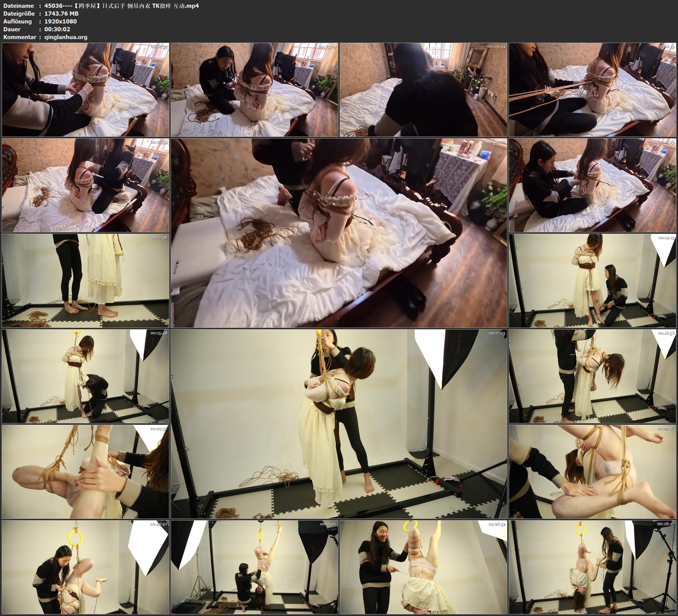Viewport: 678px width, 616px height.
Task: Click the frame stamped 00:15:48
Action: pos(85,376)
